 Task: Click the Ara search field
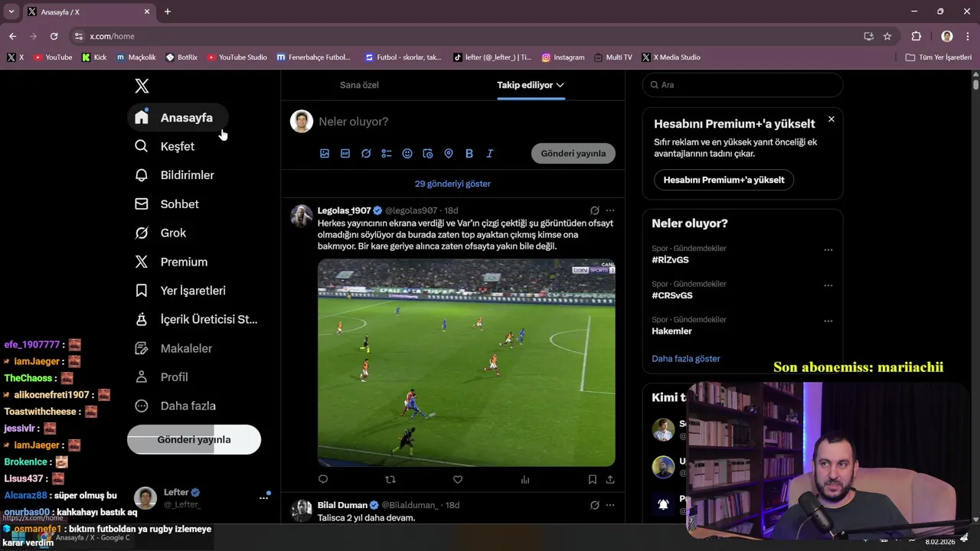[743, 85]
